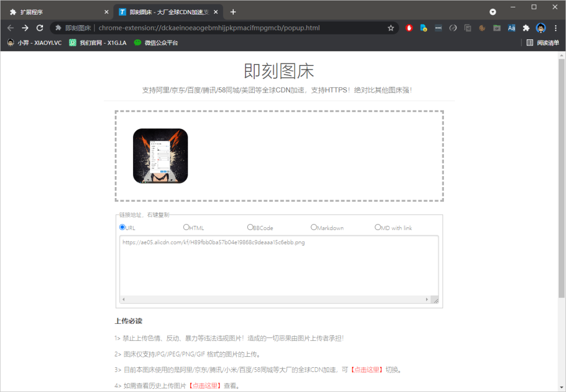Select the MD with link radio button
566x392 pixels.
pyautogui.click(x=377, y=227)
